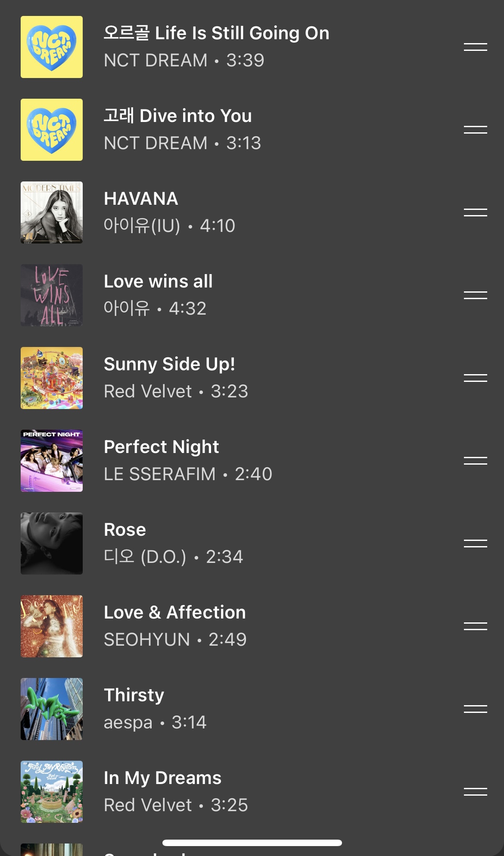Select reorder handle next to Thirsty
This screenshot has width=504, height=856.
pyautogui.click(x=475, y=709)
